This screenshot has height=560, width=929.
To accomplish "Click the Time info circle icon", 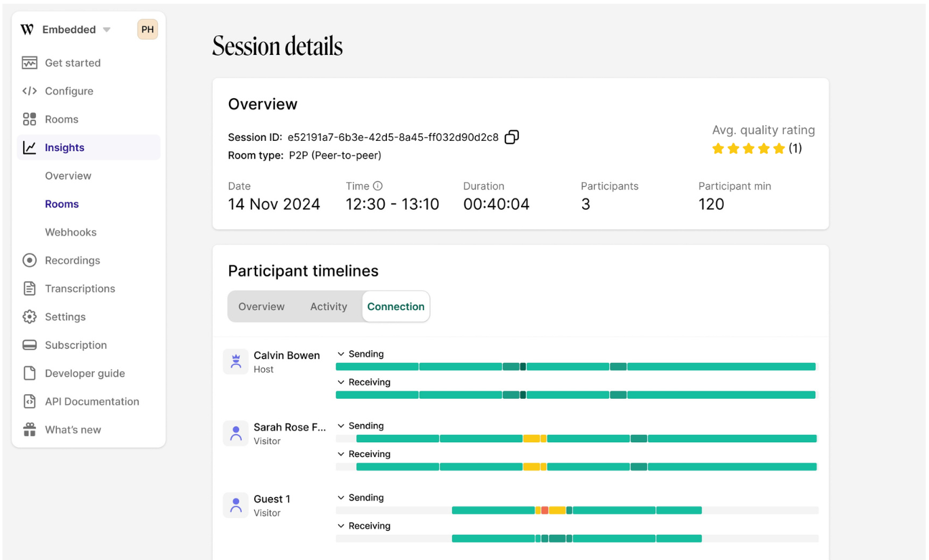I will [378, 186].
